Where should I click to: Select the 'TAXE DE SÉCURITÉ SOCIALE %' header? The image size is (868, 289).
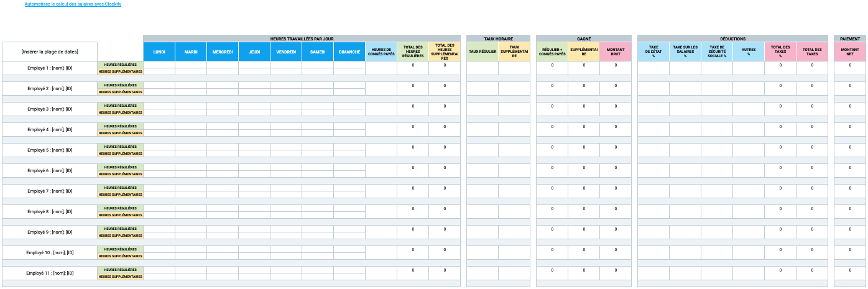point(717,52)
